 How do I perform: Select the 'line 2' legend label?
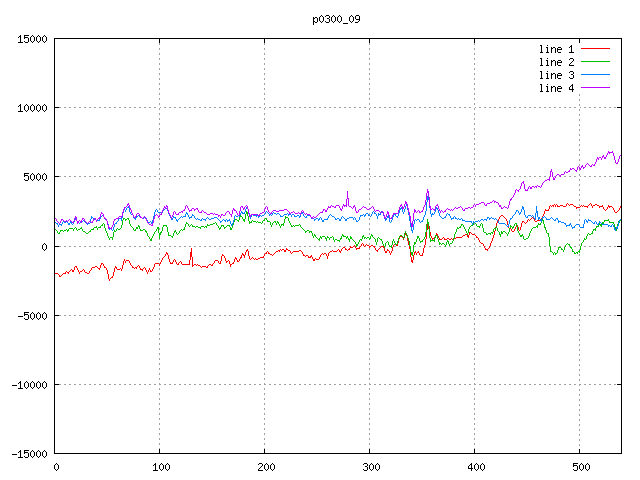click(557, 62)
